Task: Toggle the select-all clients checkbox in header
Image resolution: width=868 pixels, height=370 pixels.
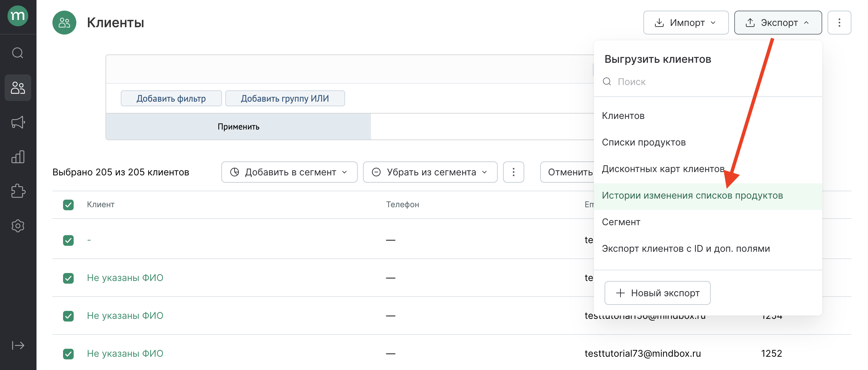Action: (68, 205)
